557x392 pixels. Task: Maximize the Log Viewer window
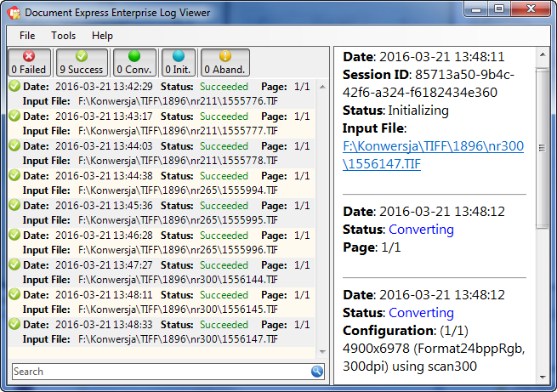499,9
